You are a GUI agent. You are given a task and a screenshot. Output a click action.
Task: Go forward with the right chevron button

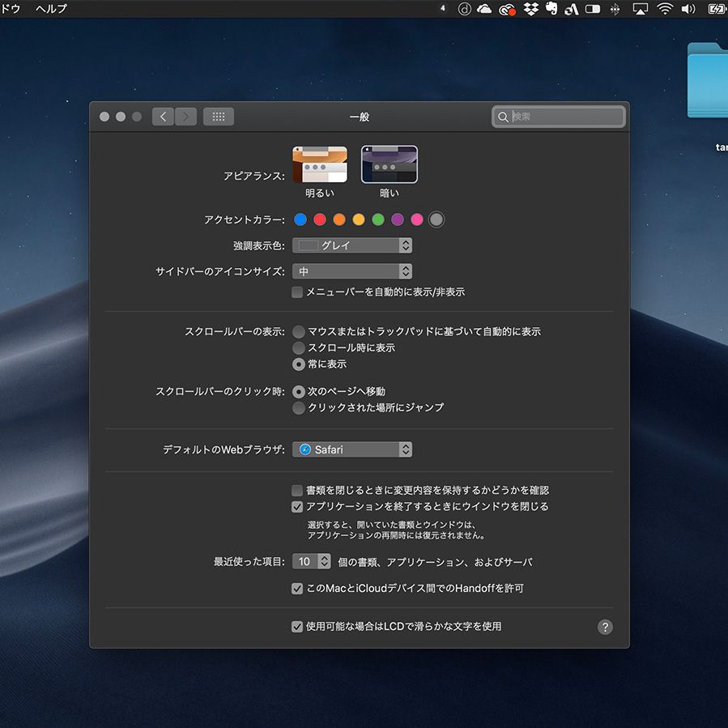click(x=185, y=117)
